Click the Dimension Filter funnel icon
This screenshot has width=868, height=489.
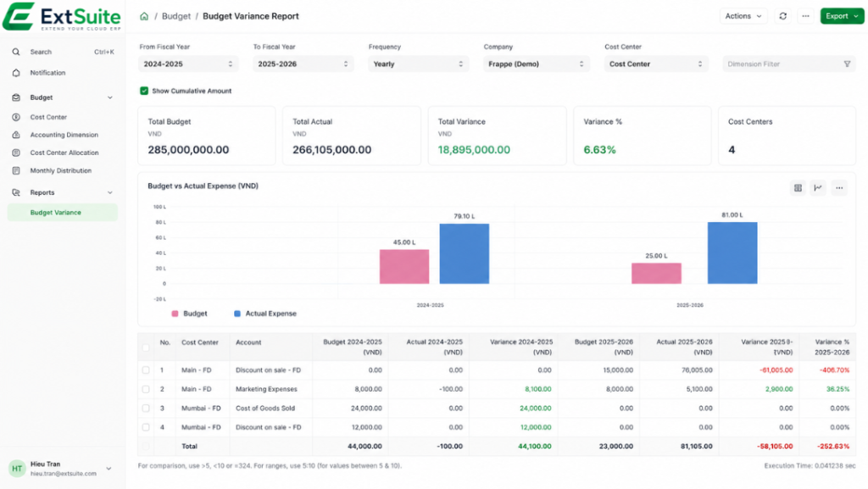(847, 64)
